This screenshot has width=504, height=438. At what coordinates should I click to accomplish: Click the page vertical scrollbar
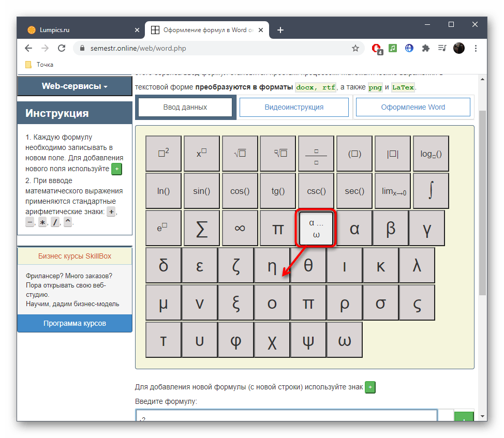pos(482,202)
